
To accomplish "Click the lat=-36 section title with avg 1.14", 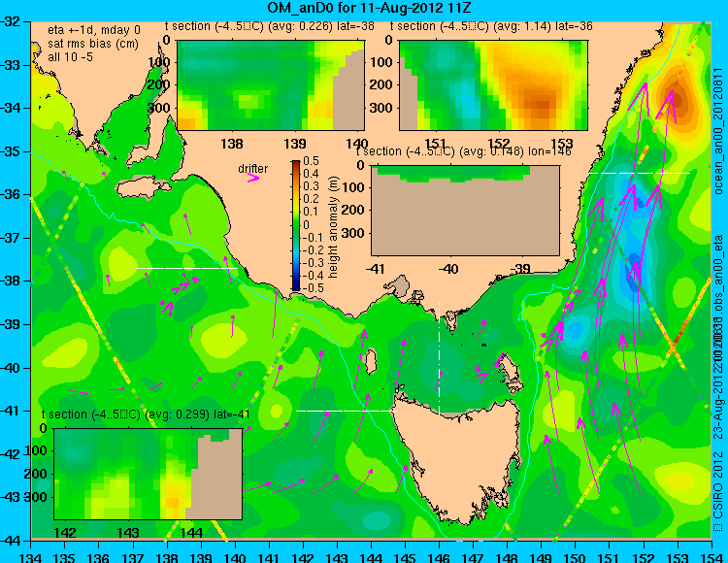I will (491, 26).
